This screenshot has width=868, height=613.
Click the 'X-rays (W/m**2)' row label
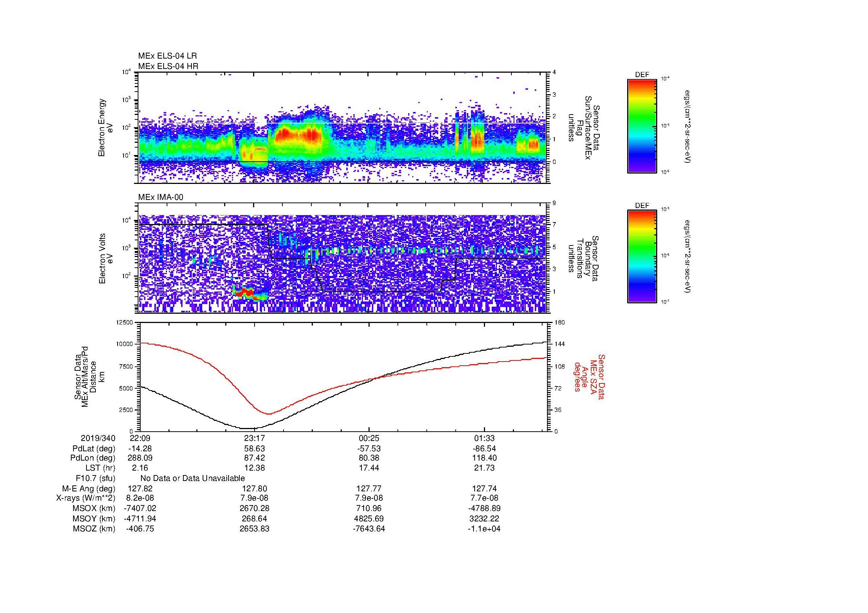tap(86, 498)
